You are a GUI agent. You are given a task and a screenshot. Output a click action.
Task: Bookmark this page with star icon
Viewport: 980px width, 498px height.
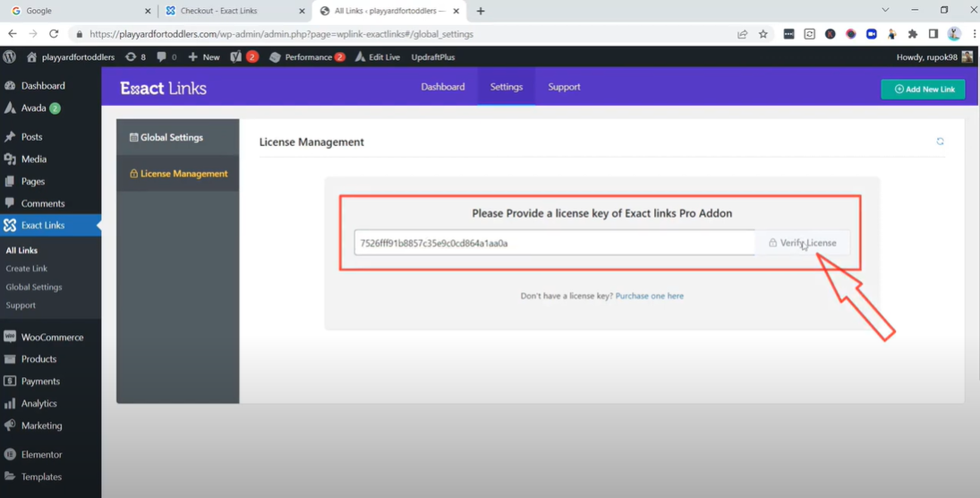763,34
